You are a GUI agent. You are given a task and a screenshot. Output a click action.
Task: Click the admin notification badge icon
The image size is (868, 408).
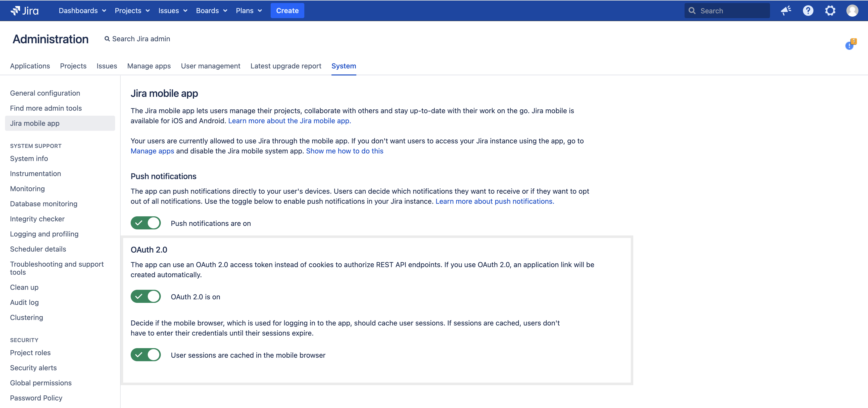[850, 44]
